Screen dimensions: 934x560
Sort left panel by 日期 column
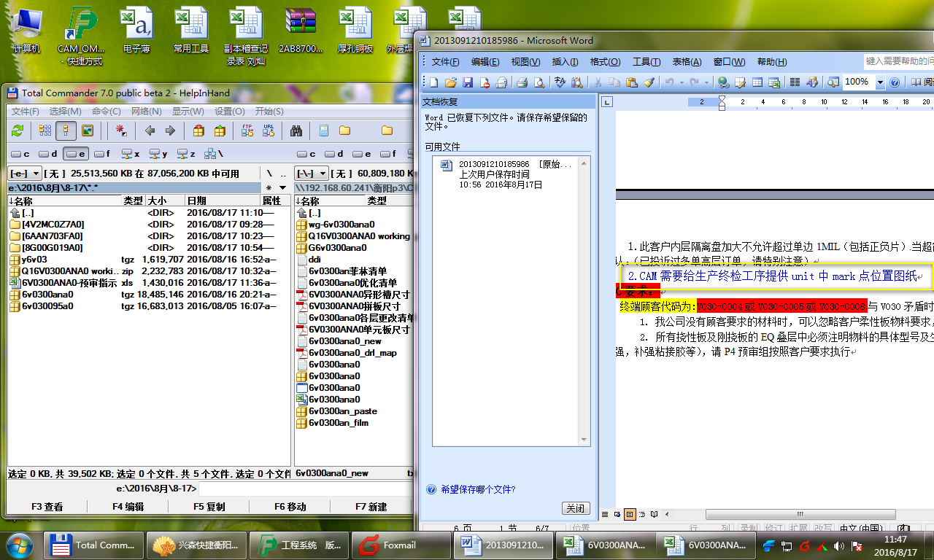(223, 201)
